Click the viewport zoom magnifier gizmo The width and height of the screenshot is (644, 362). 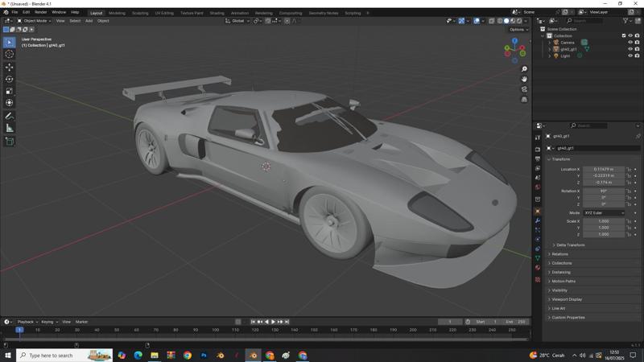(x=524, y=69)
